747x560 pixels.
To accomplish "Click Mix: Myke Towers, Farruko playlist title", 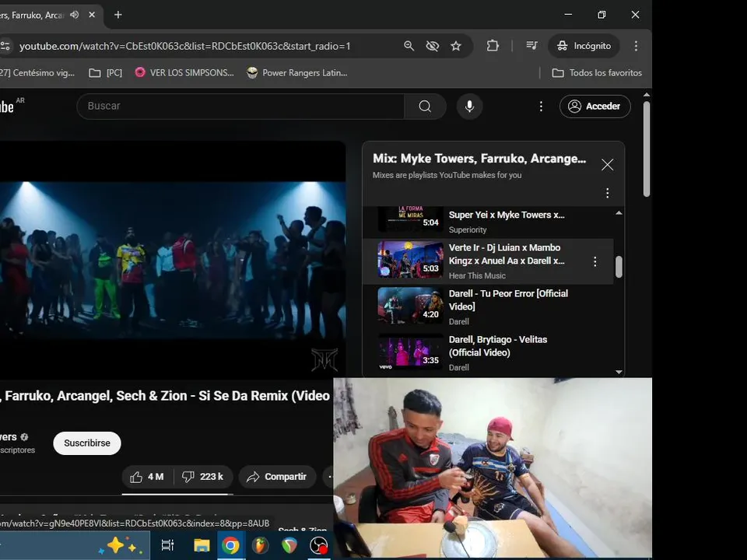I will point(479,159).
